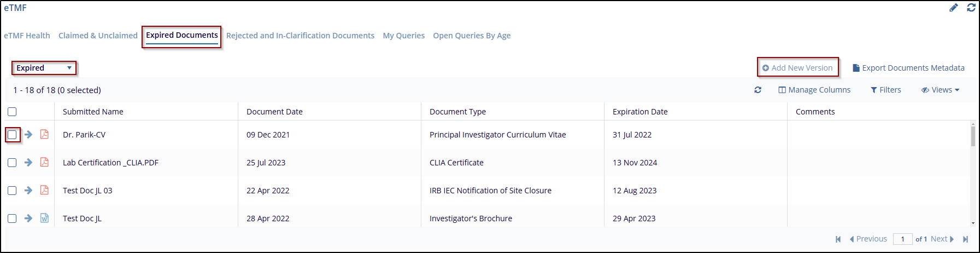Viewport: 980px width, 253px height.
Task: Open Word document icon for Test Doc JL
Action: [44, 219]
